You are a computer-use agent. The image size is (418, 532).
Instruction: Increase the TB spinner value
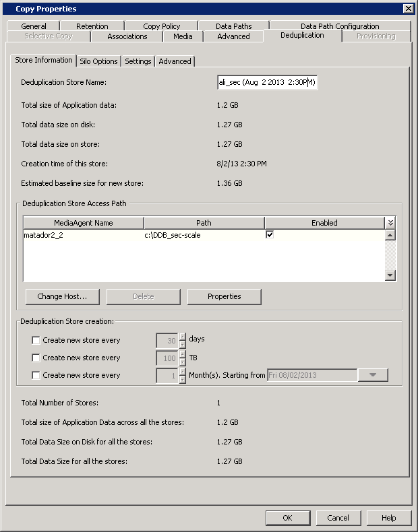pos(182,354)
